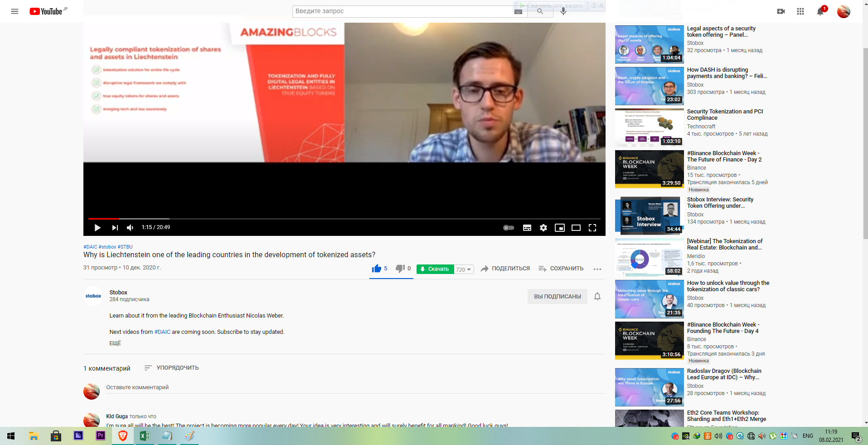
Task: Open player settings gear
Action: [x=543, y=228]
